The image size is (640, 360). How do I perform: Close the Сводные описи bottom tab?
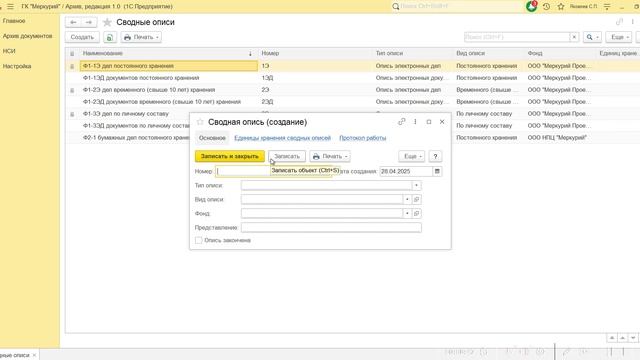pyautogui.click(x=34, y=355)
